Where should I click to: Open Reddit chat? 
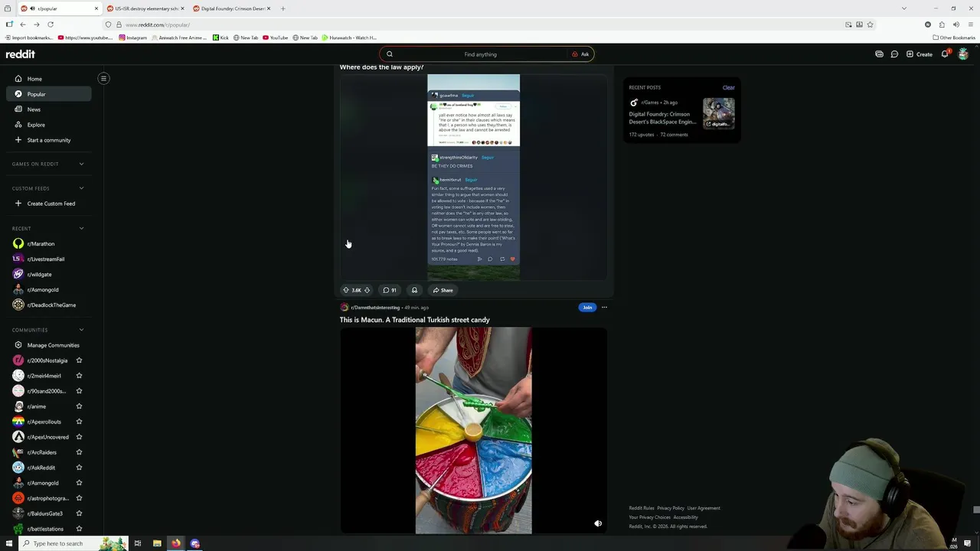click(894, 54)
